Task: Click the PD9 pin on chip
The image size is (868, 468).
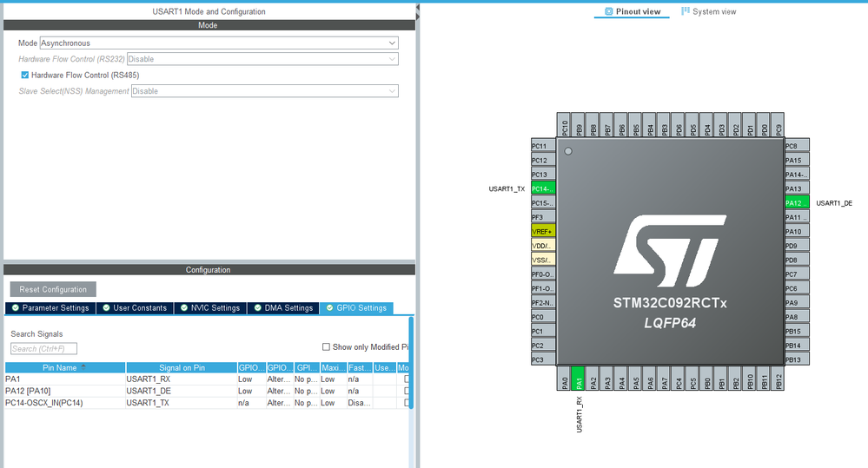Action: [x=797, y=246]
